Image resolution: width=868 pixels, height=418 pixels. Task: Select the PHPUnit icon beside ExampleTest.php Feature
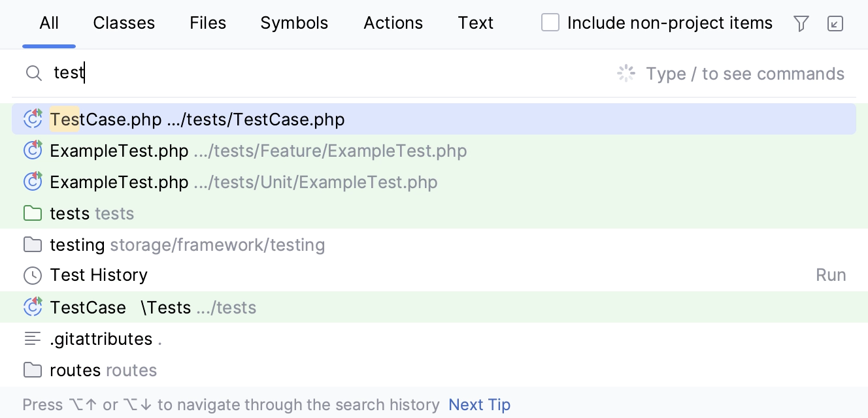click(33, 150)
